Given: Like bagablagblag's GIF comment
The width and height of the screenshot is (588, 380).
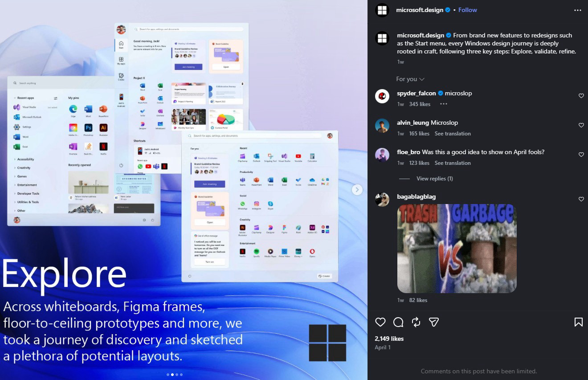Looking at the screenshot, I should (581, 199).
